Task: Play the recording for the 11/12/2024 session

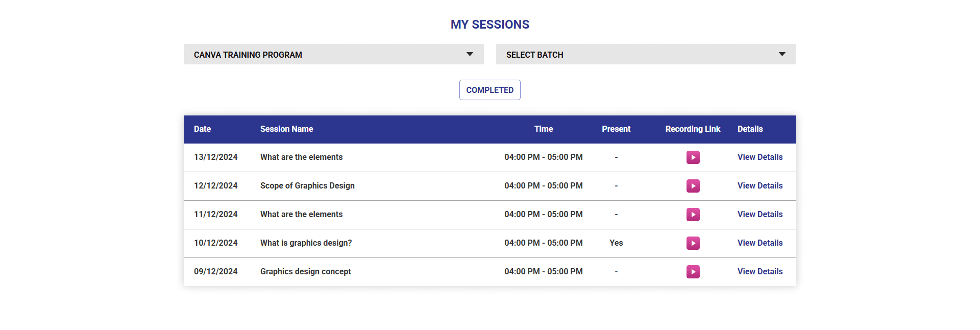Action: 693,215
